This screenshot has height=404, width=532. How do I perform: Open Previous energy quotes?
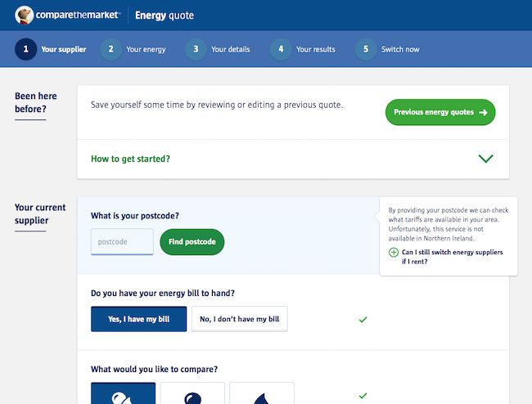click(440, 112)
